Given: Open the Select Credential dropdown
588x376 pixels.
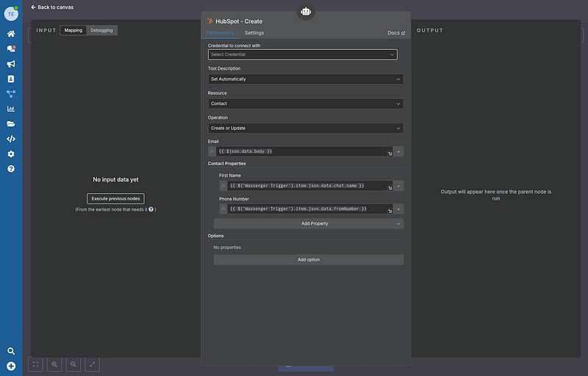Looking at the screenshot, I should click(x=302, y=54).
